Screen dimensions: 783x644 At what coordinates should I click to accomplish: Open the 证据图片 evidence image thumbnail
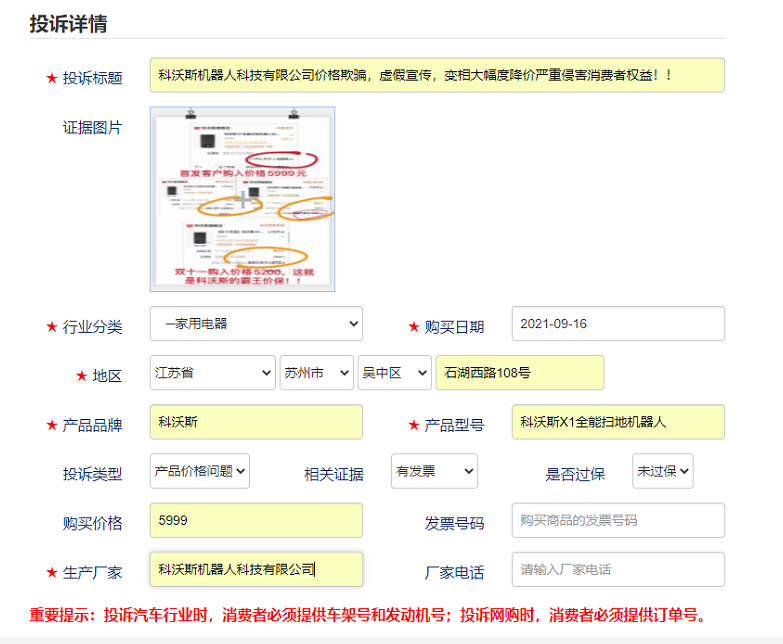tap(242, 199)
